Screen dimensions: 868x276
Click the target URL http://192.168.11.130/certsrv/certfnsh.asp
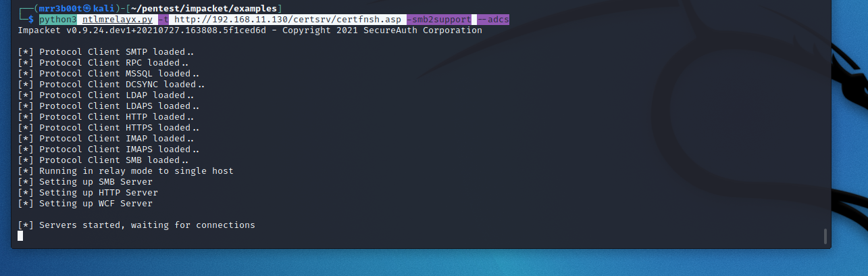click(x=287, y=20)
